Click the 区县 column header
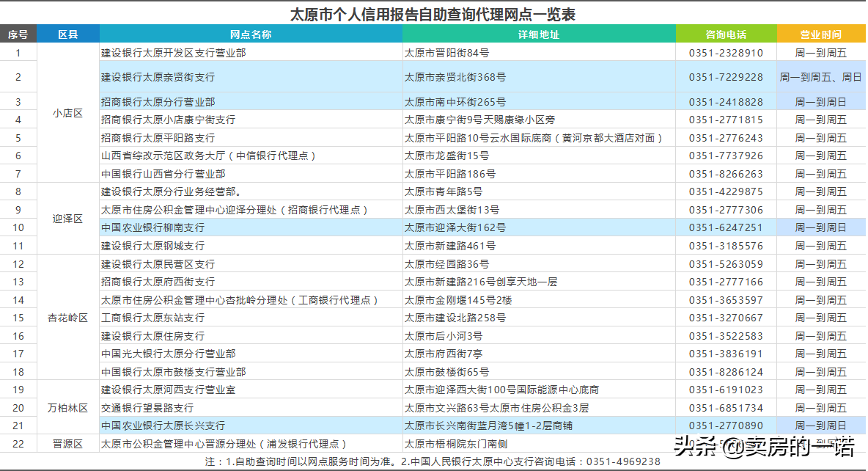The image size is (868, 471). click(68, 33)
